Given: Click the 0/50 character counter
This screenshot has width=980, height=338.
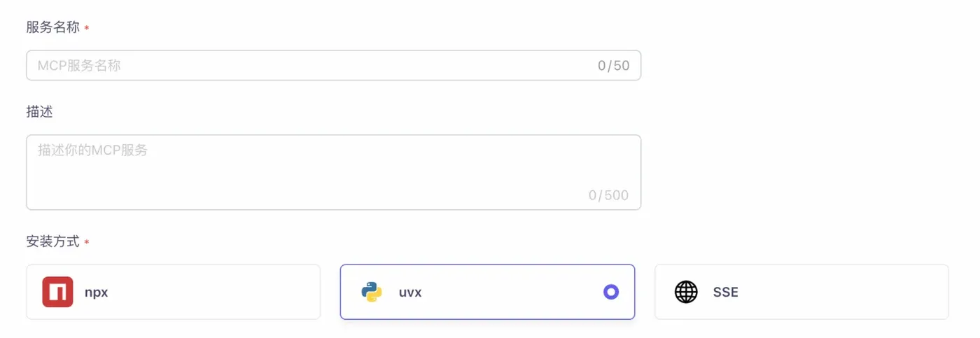Looking at the screenshot, I should pyautogui.click(x=613, y=66).
